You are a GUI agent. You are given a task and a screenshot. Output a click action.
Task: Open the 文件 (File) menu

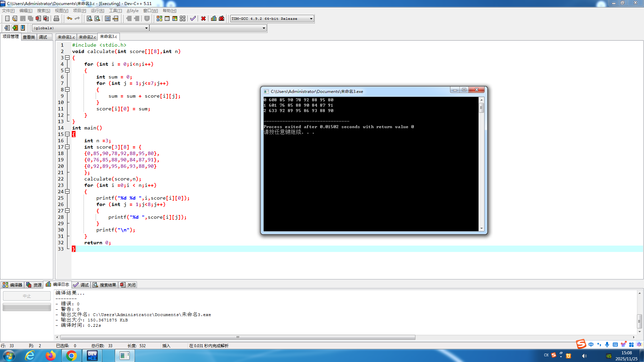[8, 11]
